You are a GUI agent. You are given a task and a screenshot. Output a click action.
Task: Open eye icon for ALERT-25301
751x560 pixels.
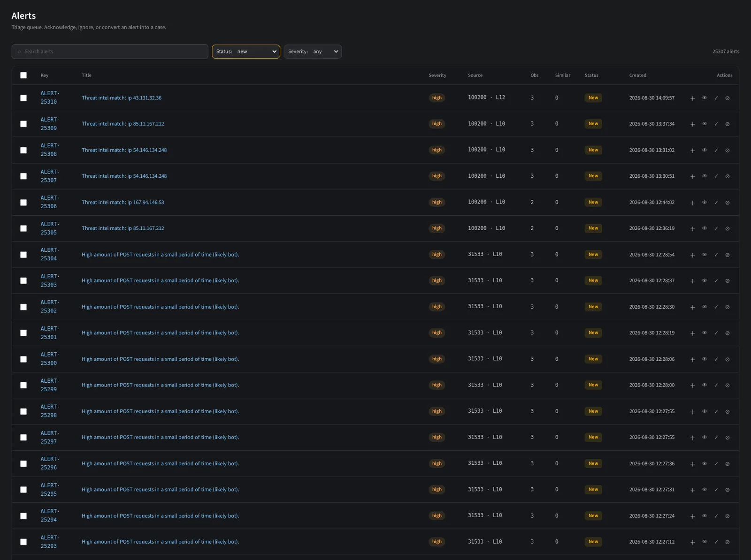click(x=705, y=333)
